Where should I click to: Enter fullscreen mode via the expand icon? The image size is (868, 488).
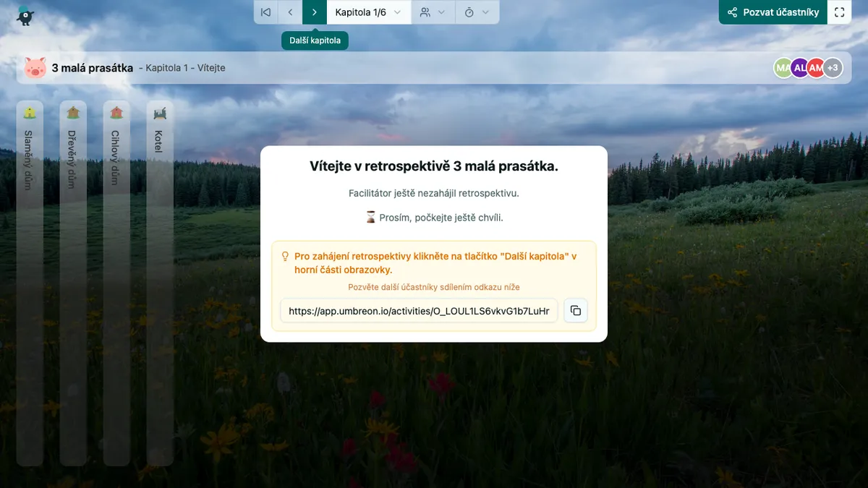coord(839,12)
